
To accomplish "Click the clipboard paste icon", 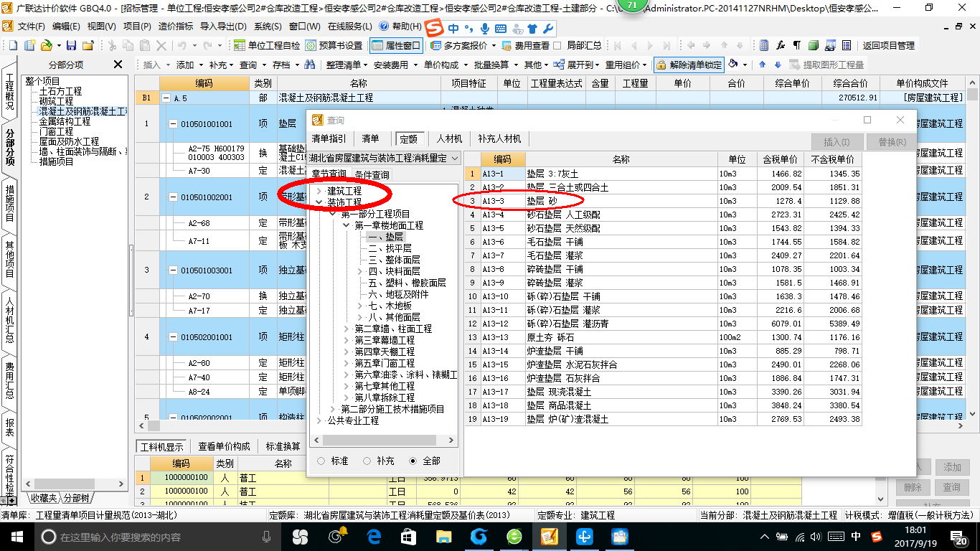I will [145, 45].
